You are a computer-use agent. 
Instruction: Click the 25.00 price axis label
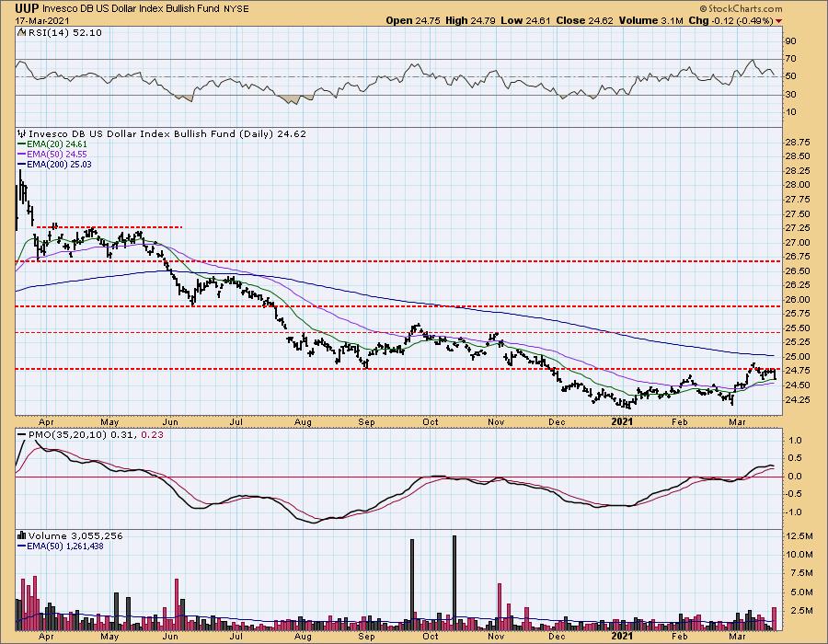click(798, 356)
